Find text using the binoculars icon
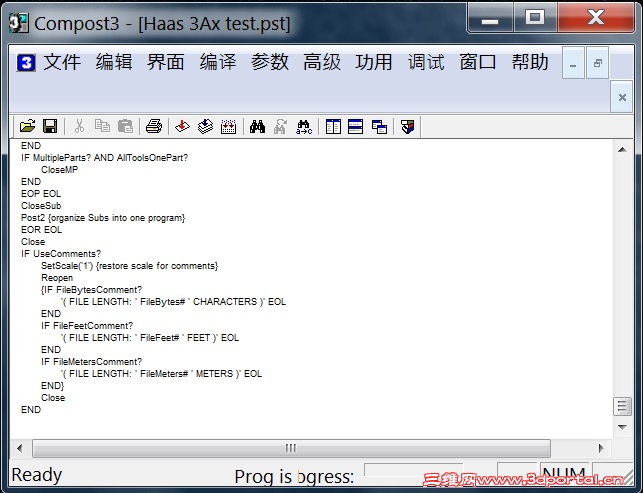This screenshot has height=493, width=643. tap(257, 126)
